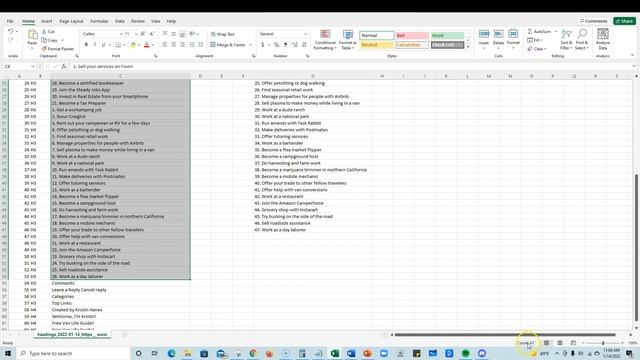The image size is (640, 360).
Task: Decrease font size with the smaller A
Action: tap(151, 34)
